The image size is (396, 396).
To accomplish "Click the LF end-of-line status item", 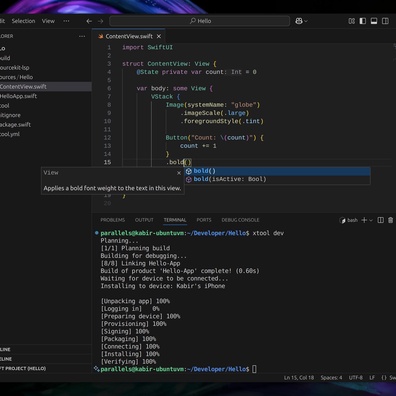I will tap(372, 378).
